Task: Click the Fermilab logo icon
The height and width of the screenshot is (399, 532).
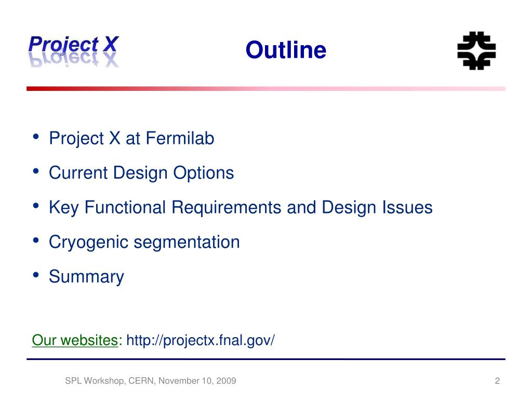Action: click(476, 50)
